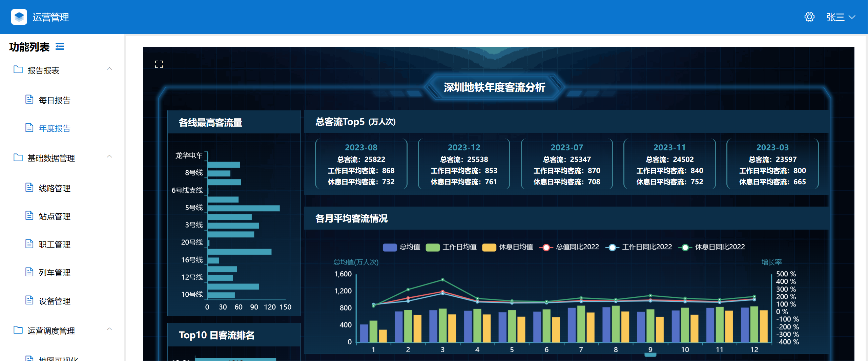Viewport: 868px width, 361px height.
Task: Click the 各线最高客流量 panel heading
Action: [210, 123]
